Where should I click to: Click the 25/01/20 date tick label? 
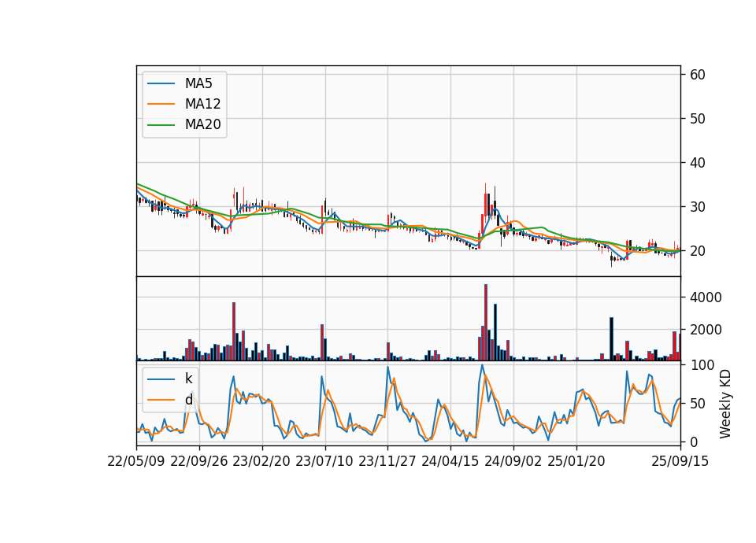[x=576, y=461]
